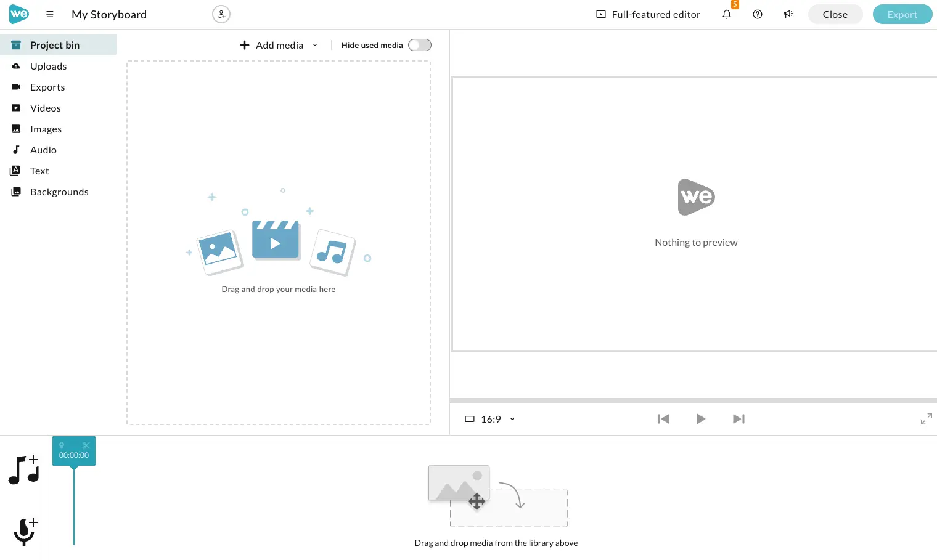Select Backgrounds in the sidebar

coord(58,192)
